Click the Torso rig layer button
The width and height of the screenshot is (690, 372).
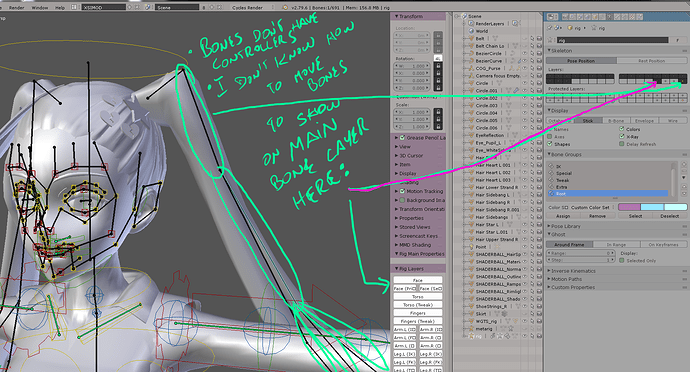point(418,297)
